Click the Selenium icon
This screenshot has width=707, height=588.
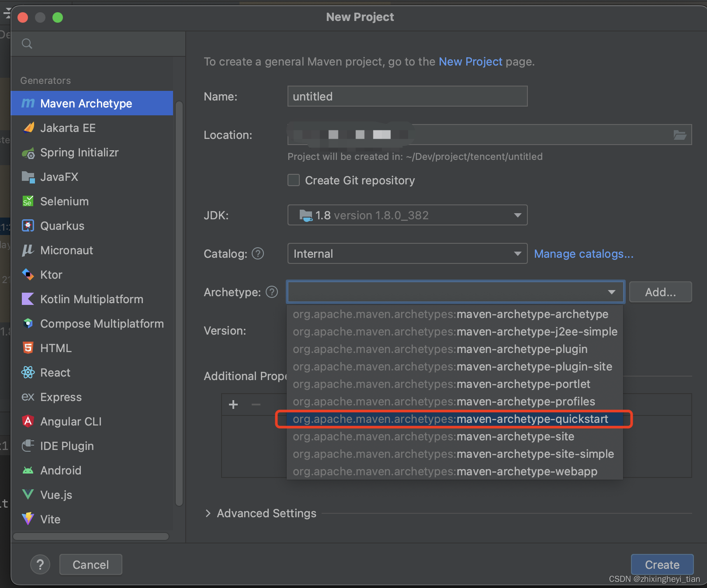click(28, 201)
